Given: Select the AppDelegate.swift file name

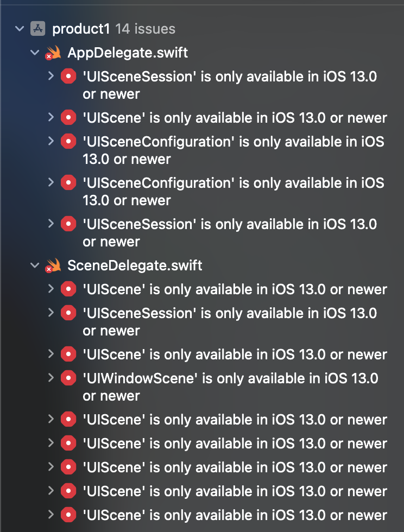Looking at the screenshot, I should (x=128, y=53).
